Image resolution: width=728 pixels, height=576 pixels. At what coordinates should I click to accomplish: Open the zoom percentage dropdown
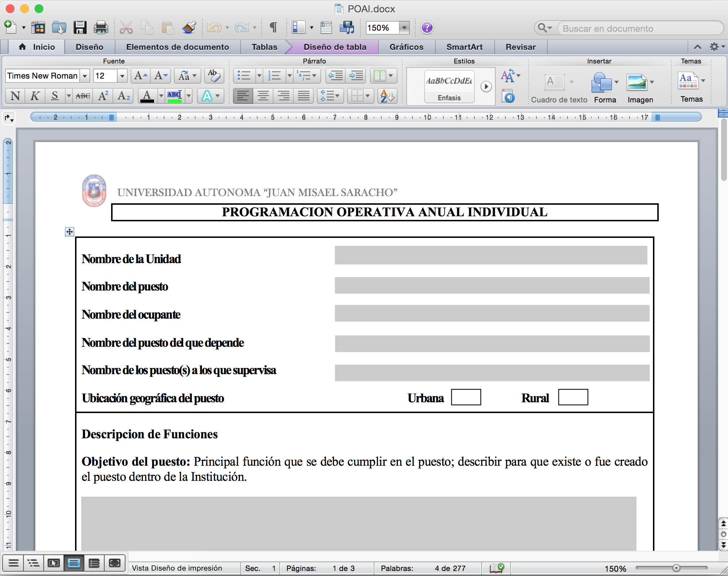pos(404,28)
